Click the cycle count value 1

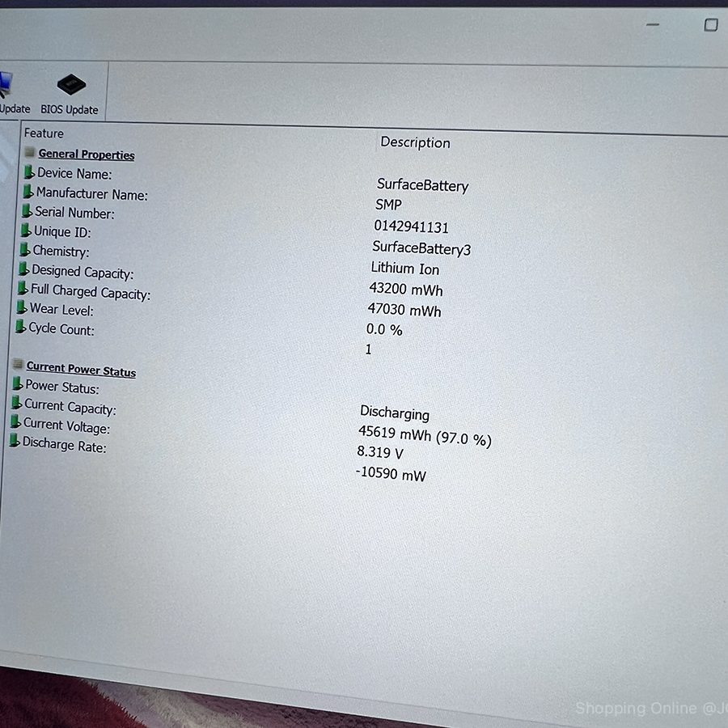tap(369, 349)
